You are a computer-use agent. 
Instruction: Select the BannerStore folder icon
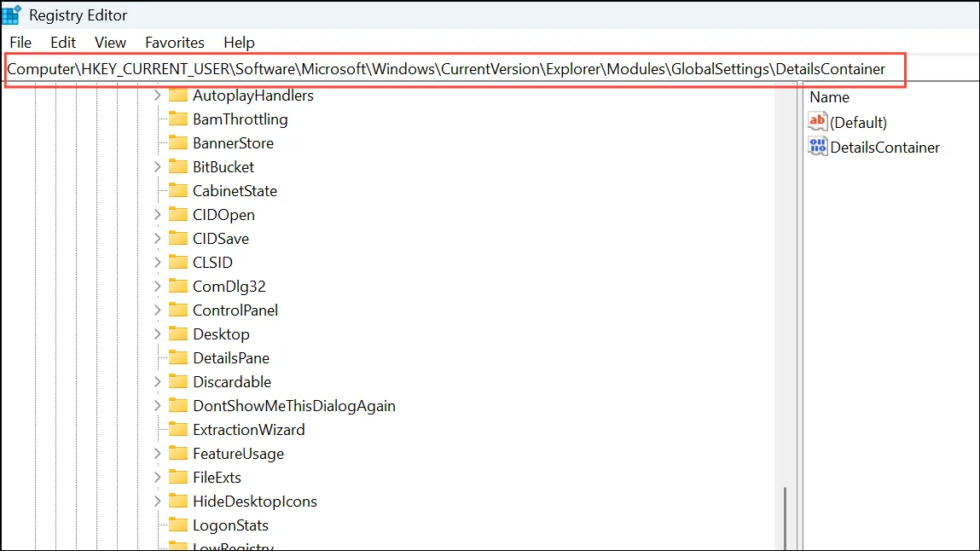(x=178, y=142)
